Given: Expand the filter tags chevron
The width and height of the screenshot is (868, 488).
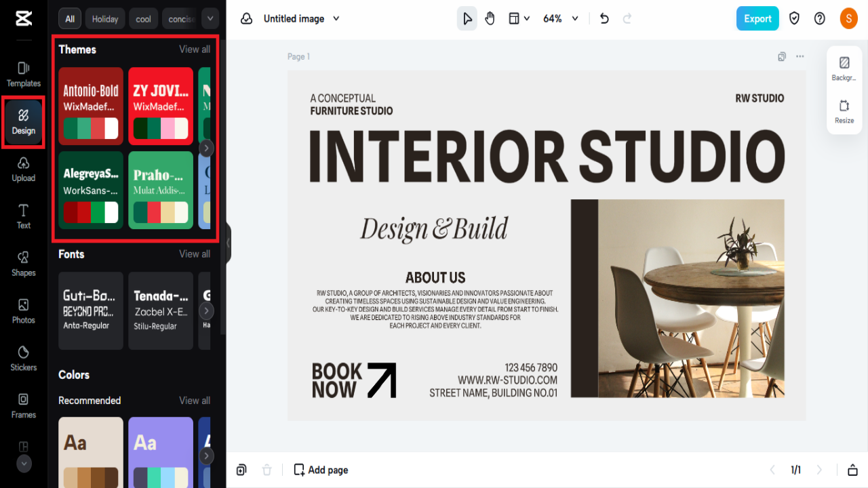Looking at the screenshot, I should click(x=210, y=19).
